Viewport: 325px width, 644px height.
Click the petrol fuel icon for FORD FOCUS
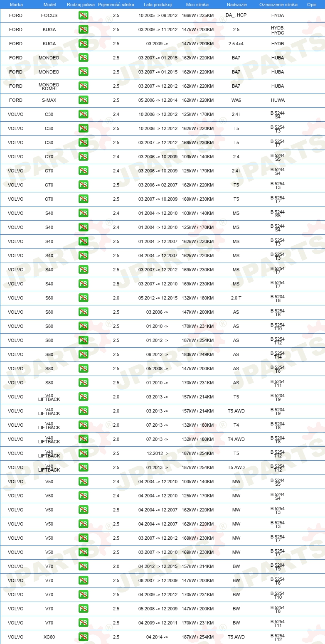pyautogui.click(x=83, y=15)
